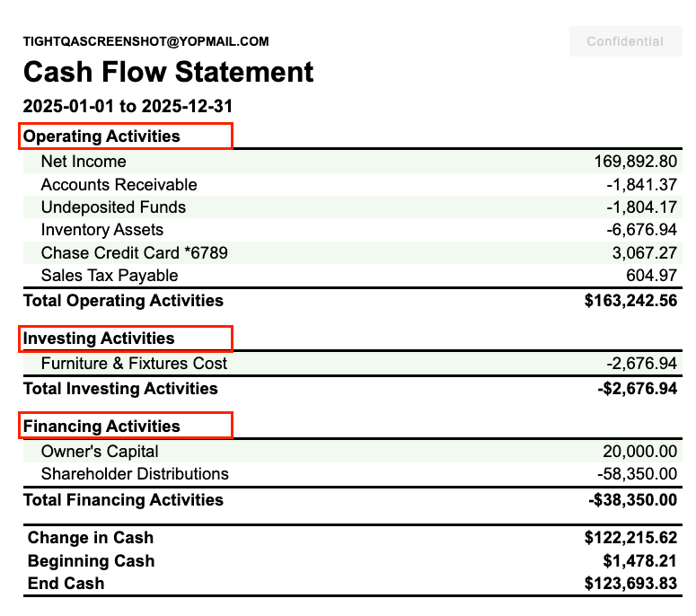Screen dimensions: 696x616
Task: Click the Total Financing Activities amount -$38,350.00
Action: pyautogui.click(x=632, y=500)
